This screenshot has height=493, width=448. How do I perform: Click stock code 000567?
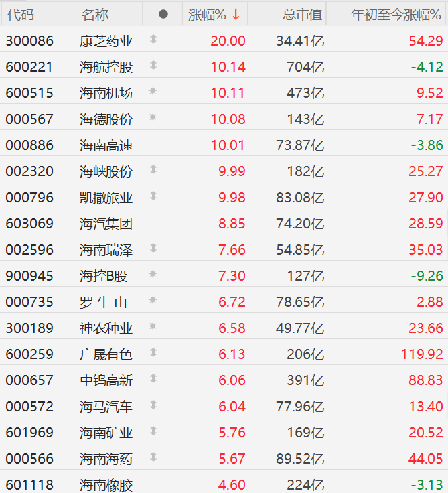coord(29,119)
